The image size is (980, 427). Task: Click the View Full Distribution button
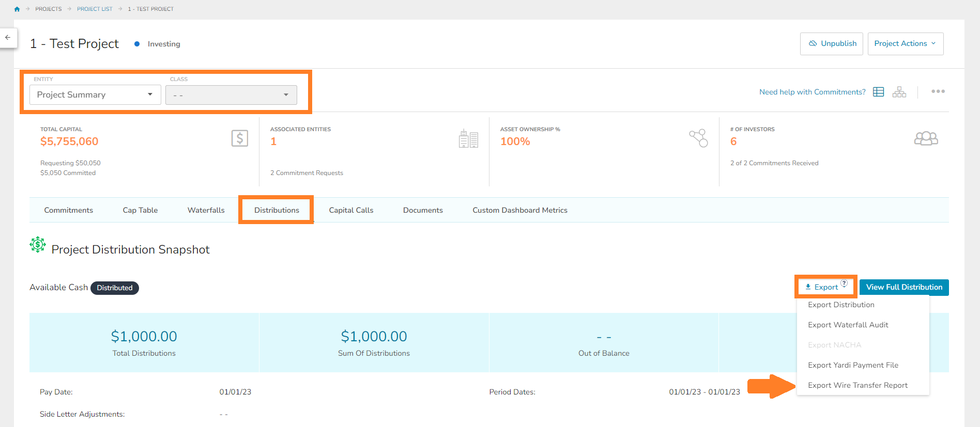point(904,287)
